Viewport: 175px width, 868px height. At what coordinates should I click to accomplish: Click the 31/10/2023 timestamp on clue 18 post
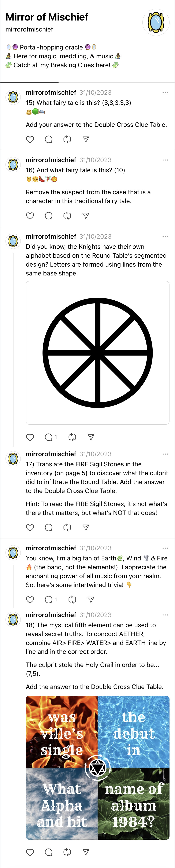click(x=95, y=615)
